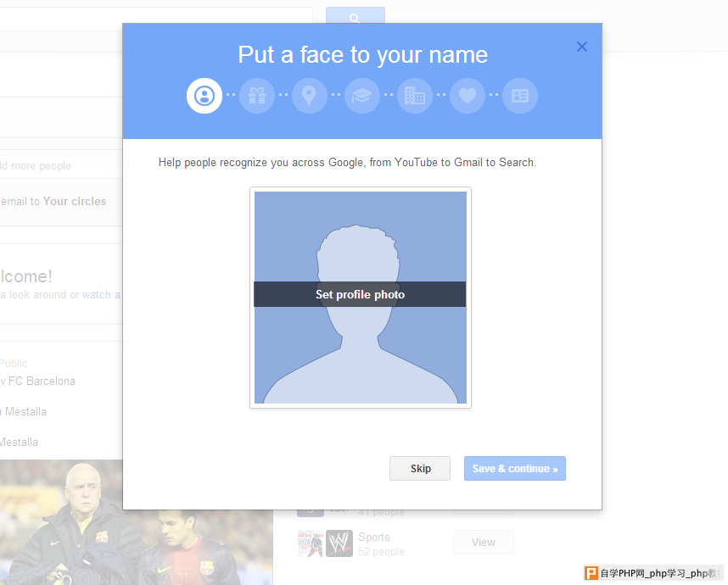Open the location pin step icon
Image resolution: width=728 pixels, height=585 pixels.
click(x=309, y=96)
